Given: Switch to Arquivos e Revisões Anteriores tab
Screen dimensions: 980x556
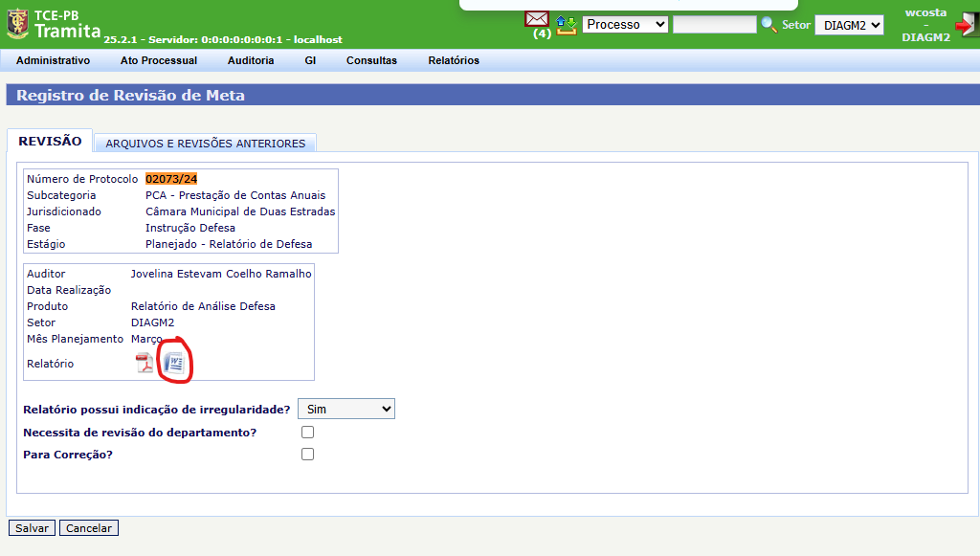Looking at the screenshot, I should click(206, 143).
